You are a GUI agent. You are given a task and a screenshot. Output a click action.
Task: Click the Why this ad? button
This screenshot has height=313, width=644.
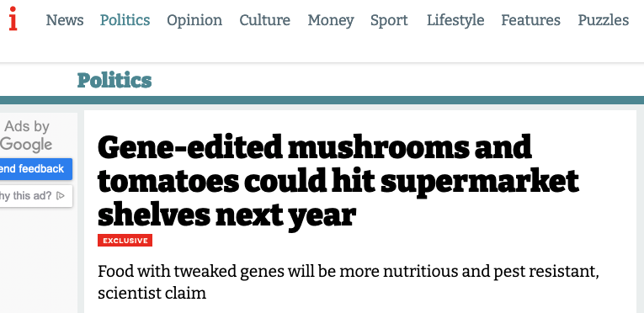(x=36, y=196)
